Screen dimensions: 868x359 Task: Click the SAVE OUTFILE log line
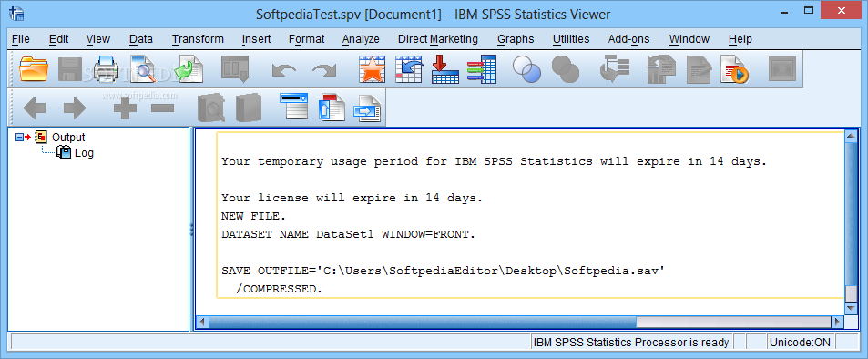[x=443, y=271]
